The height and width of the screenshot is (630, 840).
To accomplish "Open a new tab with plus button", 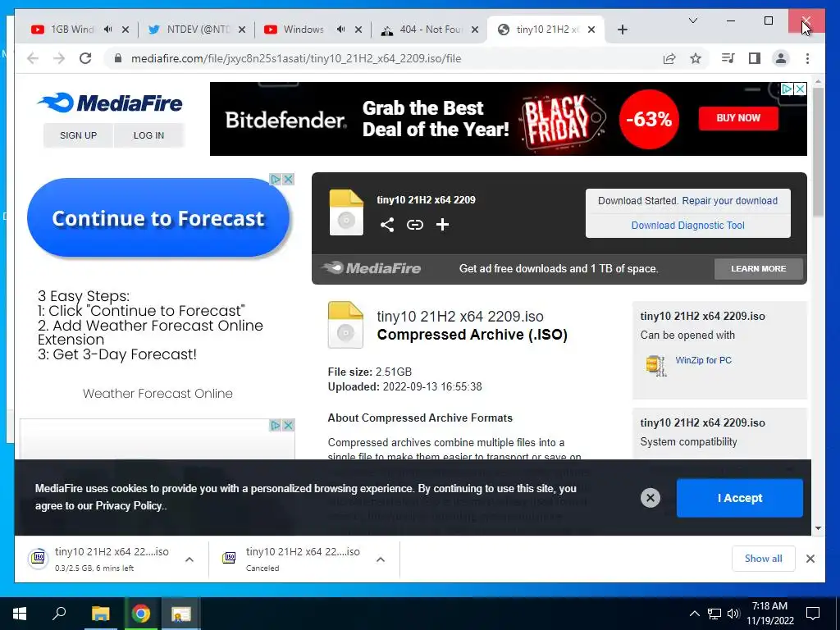I will tap(622, 30).
